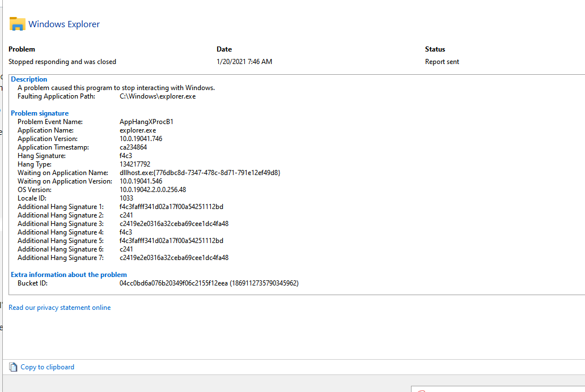Click the 'Faulting Application Path:' label
Image resolution: width=585 pixels, height=392 pixels.
tap(56, 96)
